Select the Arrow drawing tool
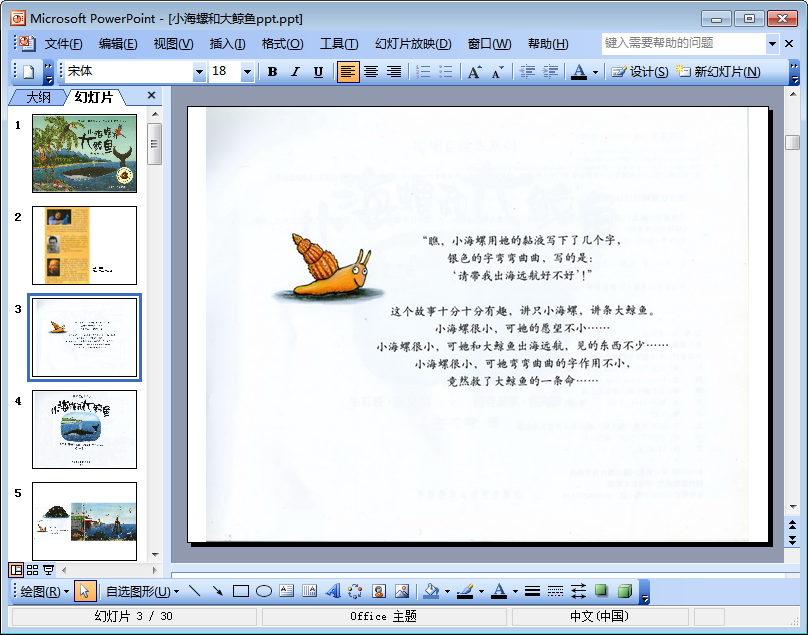Viewport: 808px width, 635px height. click(x=217, y=591)
